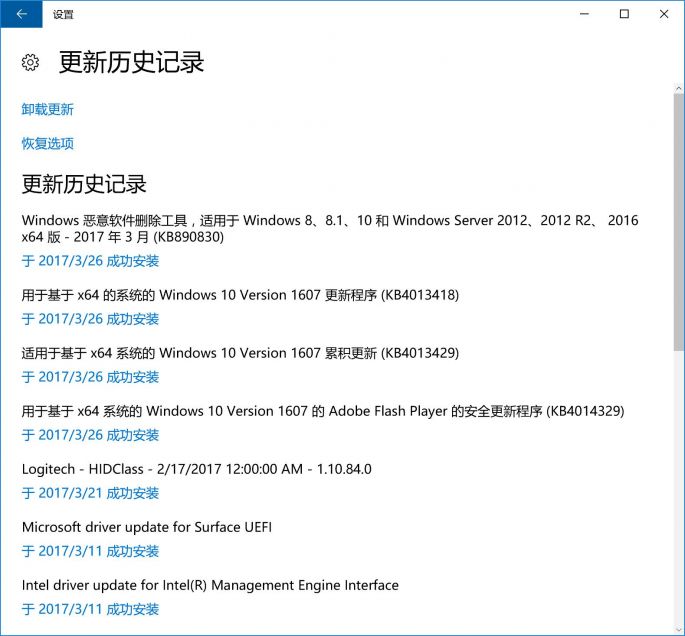This screenshot has height=636, width=685.
Task: Click the back arrow in title bar
Action: (x=21, y=14)
